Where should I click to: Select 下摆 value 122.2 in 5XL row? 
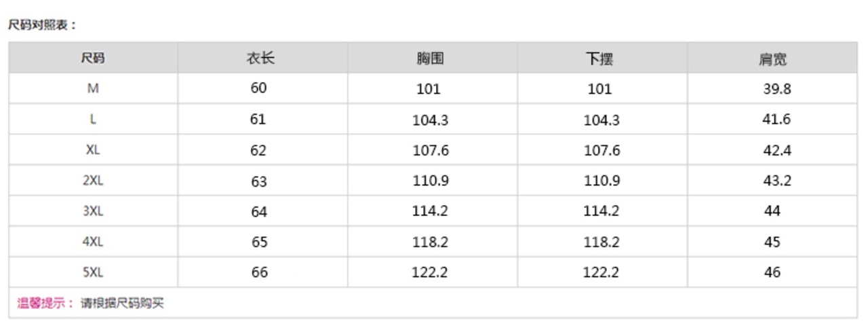tap(601, 273)
